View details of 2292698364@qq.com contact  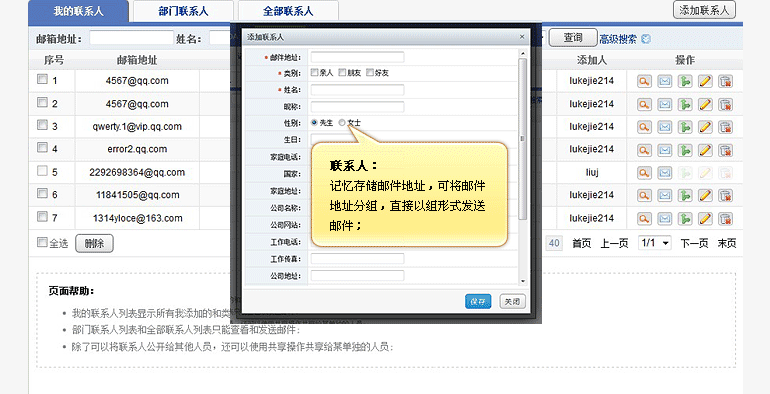pos(644,172)
